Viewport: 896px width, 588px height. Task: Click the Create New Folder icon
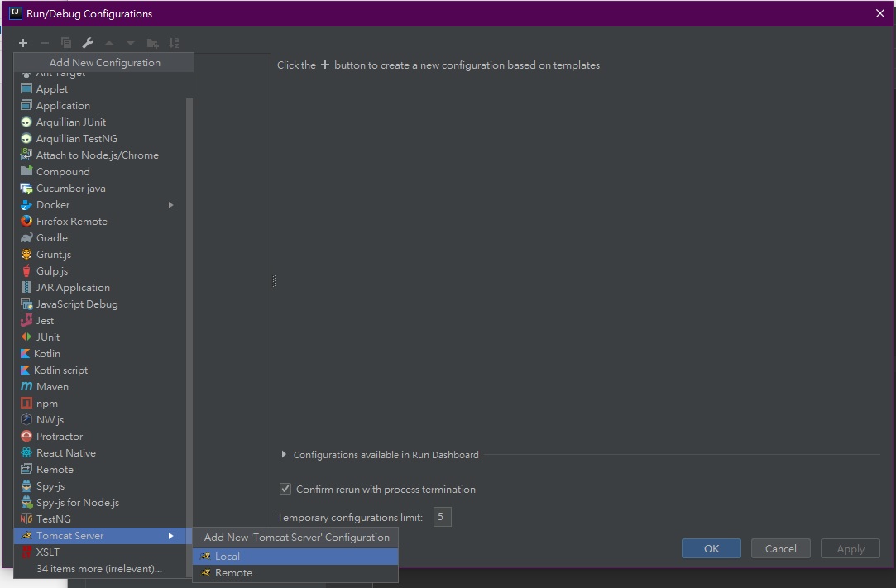(x=152, y=43)
